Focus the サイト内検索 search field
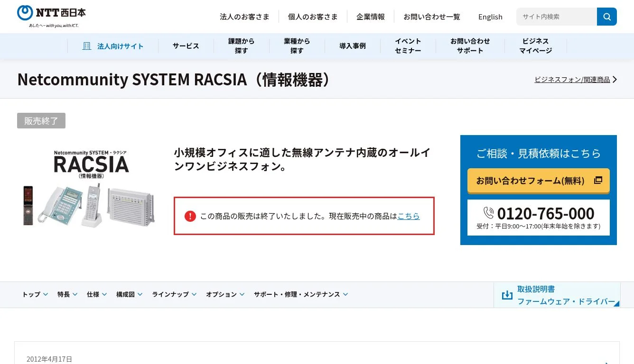This screenshot has width=634, height=364. (557, 17)
